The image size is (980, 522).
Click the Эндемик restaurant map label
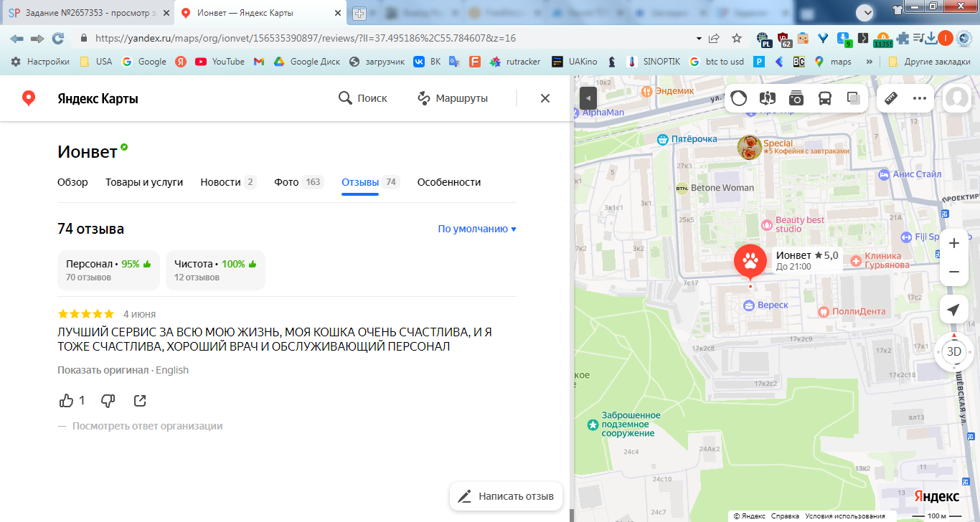click(668, 91)
